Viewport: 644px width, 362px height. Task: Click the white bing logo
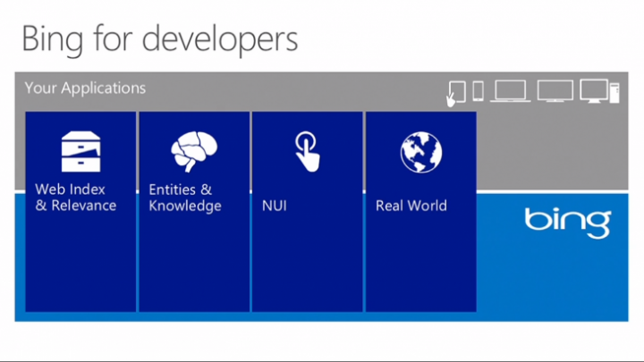(568, 223)
